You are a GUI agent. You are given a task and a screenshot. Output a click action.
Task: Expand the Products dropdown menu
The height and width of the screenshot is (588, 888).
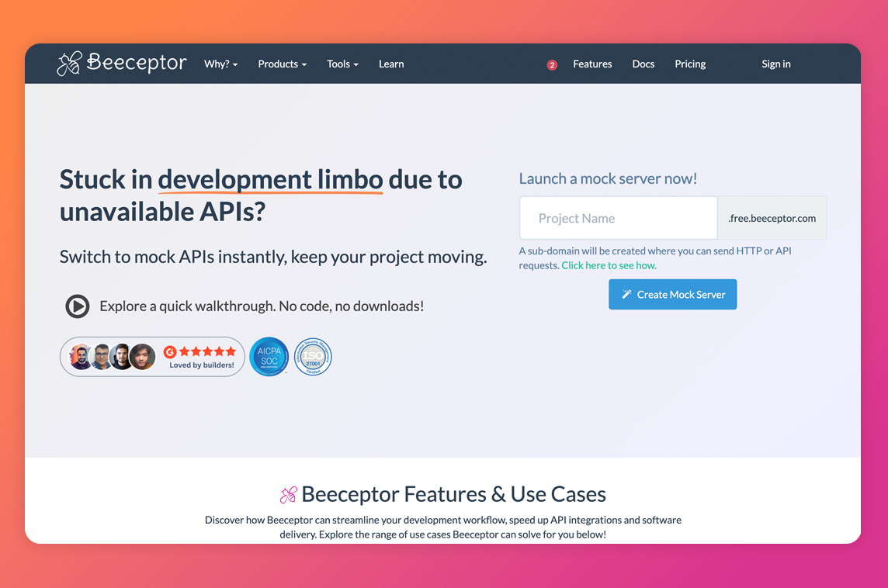click(282, 64)
